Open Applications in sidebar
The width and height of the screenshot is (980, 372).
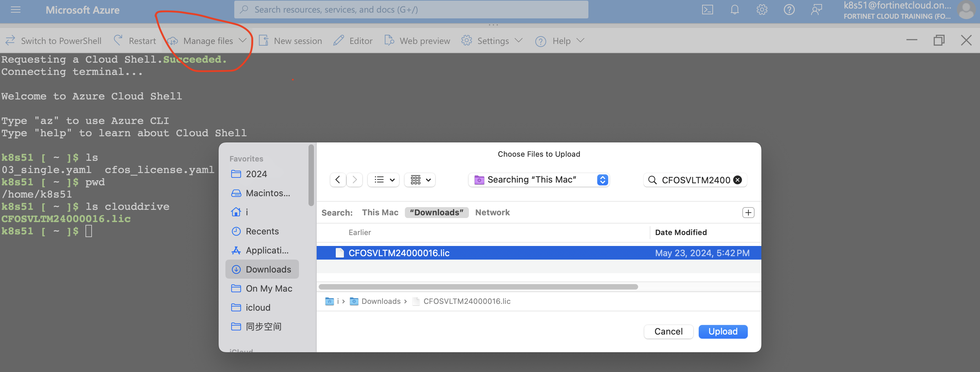263,250
